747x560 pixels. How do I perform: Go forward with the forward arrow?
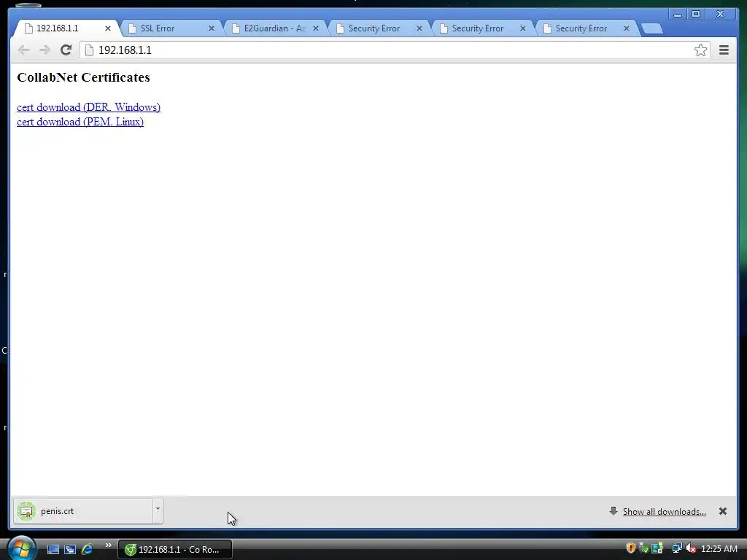[x=44, y=50]
